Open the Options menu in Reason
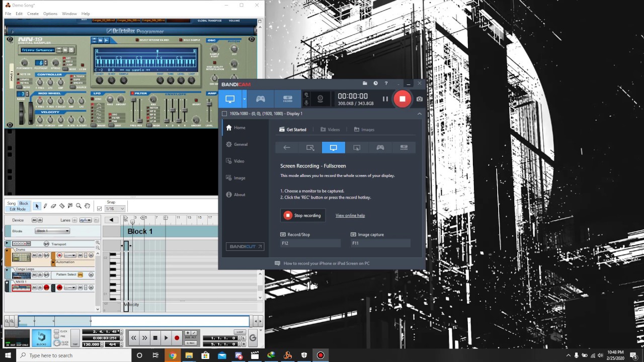The height and width of the screenshot is (362, 644). [x=50, y=14]
